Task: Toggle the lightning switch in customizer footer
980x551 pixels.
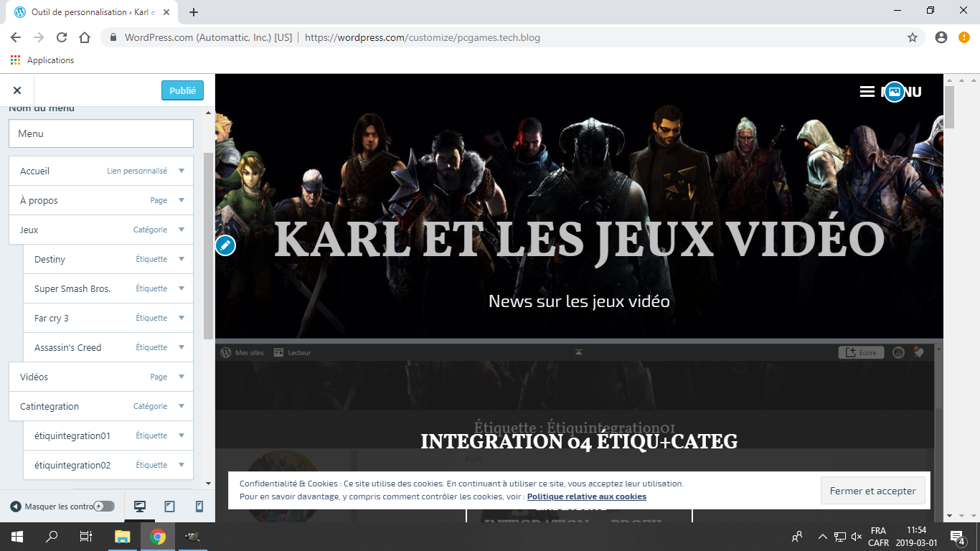Action: click(x=103, y=507)
